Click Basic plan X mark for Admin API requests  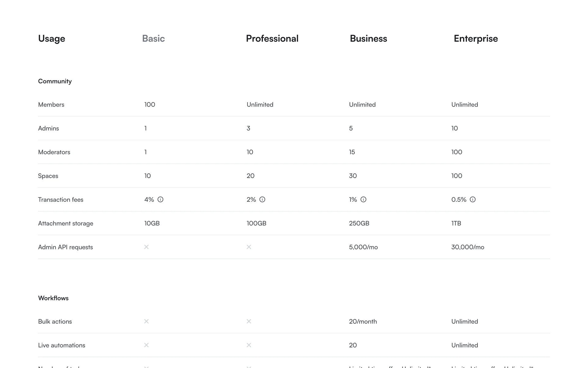point(146,247)
